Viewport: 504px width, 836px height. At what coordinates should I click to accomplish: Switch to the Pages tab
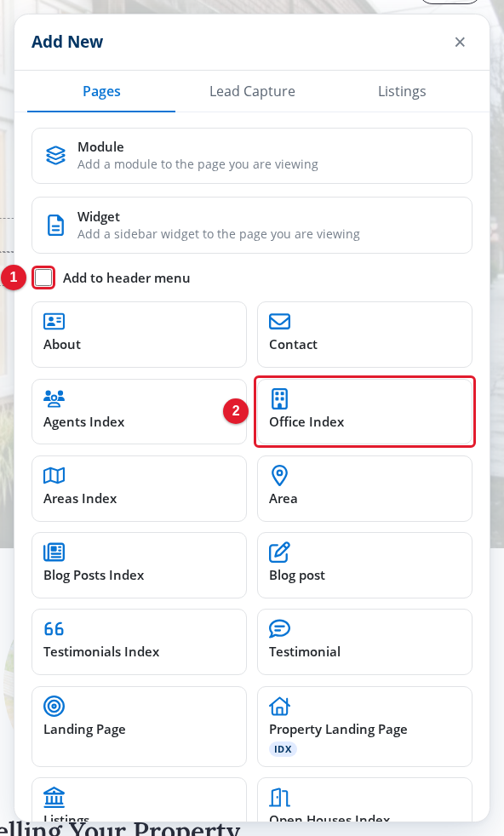(101, 91)
